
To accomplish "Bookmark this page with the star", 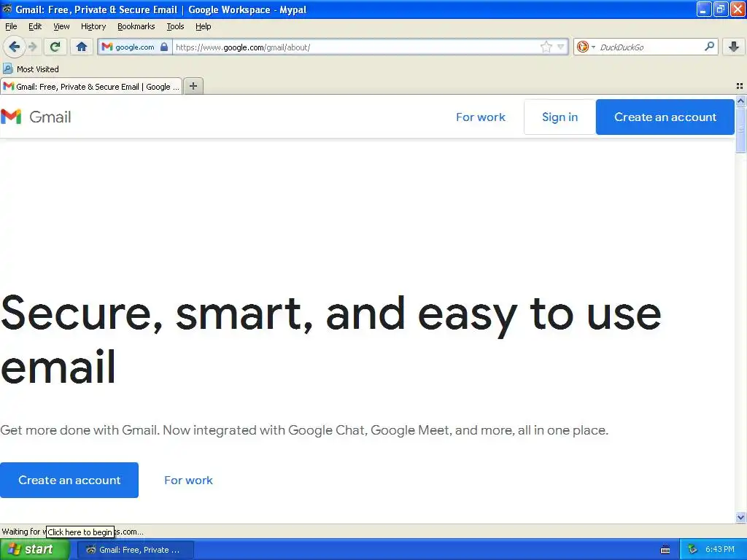I will pos(546,47).
